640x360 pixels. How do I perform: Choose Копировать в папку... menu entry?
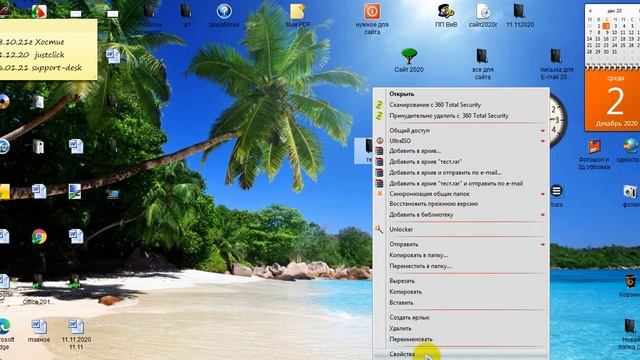click(x=418, y=255)
